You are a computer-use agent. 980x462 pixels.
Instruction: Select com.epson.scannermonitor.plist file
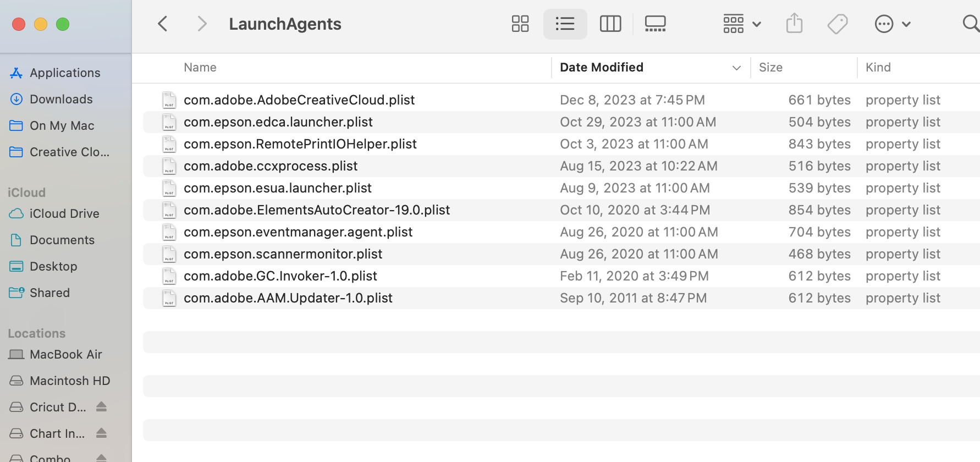tap(283, 254)
